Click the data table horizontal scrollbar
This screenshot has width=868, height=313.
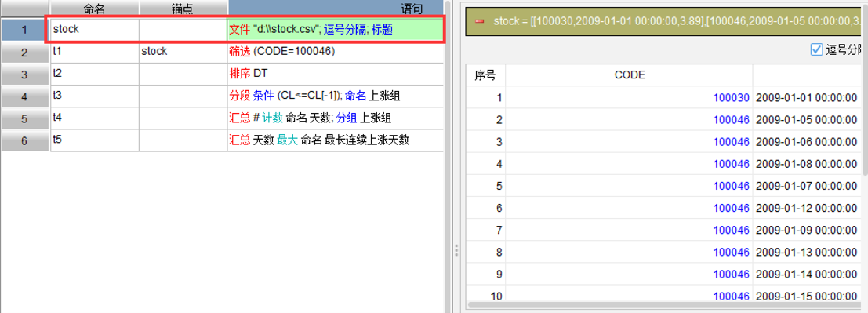tap(664, 304)
